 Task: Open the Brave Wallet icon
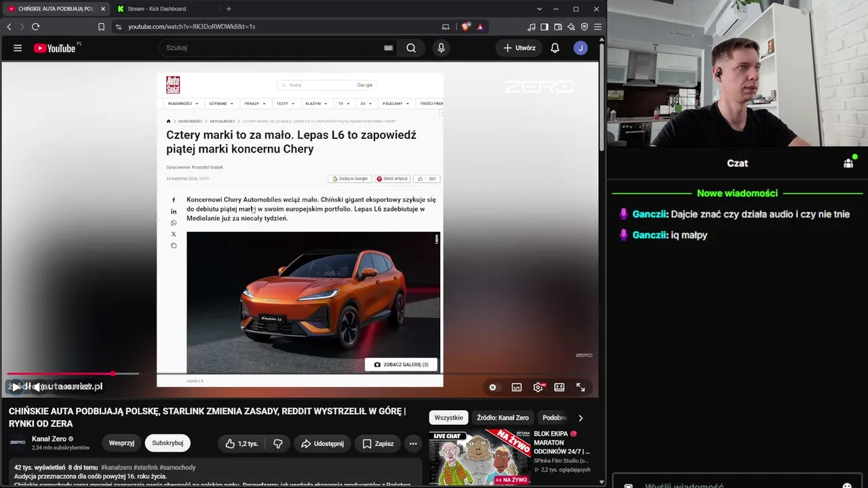[x=558, y=26]
